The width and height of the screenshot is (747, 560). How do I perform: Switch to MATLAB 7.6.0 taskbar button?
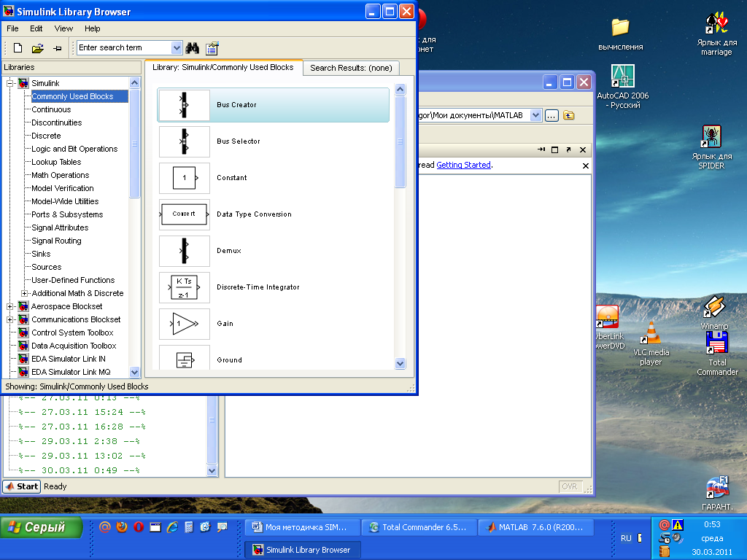[x=536, y=527]
